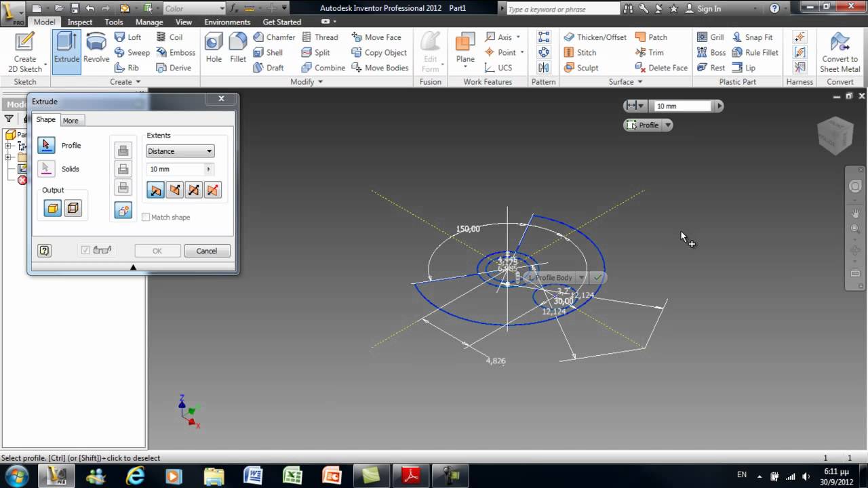868x488 pixels.
Task: Open the Derive tool
Action: [x=173, y=67]
